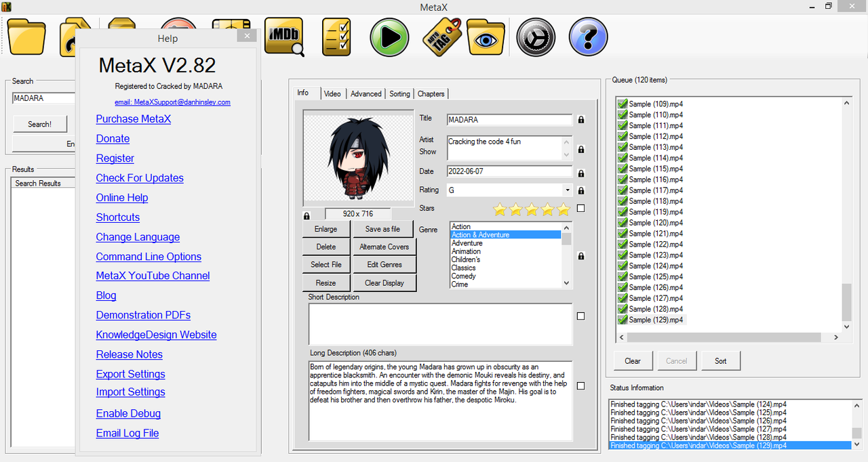The height and width of the screenshot is (462, 868).
Task: Open the Rating dropdown
Action: (x=568, y=190)
